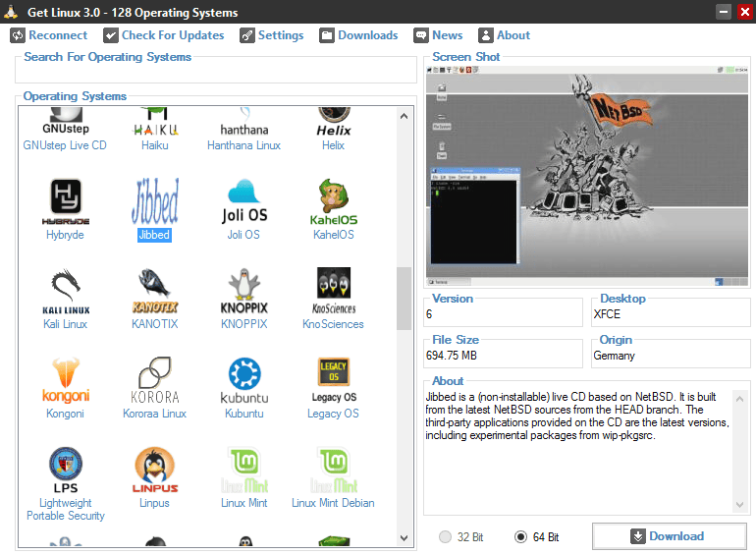The width and height of the screenshot is (756, 555).
Task: Click the OS list scroll up arrow
Action: click(x=405, y=116)
